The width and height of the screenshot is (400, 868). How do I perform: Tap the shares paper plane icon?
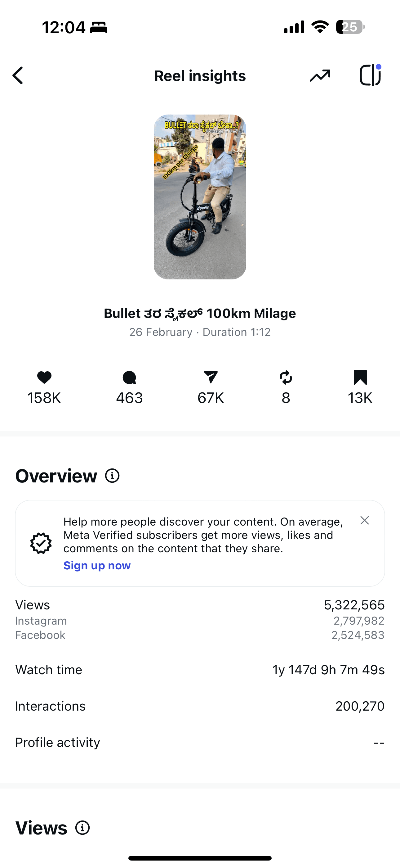pyautogui.click(x=211, y=377)
